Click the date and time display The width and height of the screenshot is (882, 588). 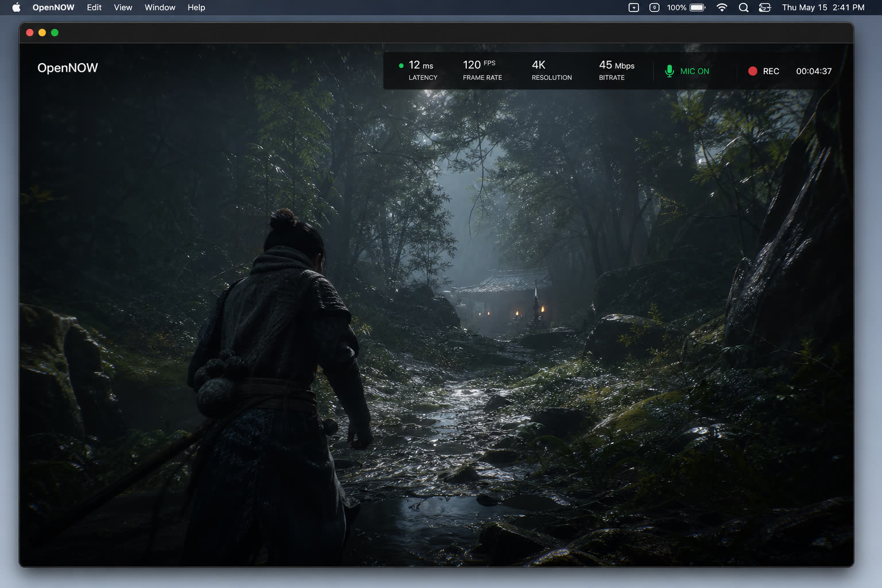[823, 7]
